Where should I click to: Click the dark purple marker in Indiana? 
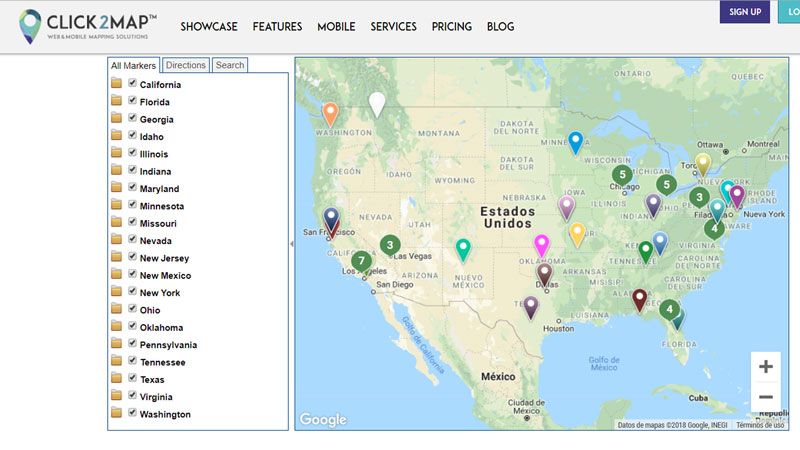653,205
